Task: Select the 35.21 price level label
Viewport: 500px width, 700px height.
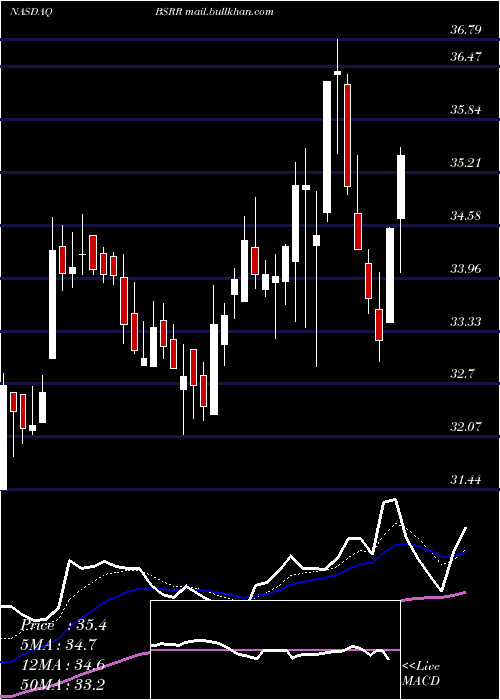Action: pyautogui.click(x=466, y=162)
